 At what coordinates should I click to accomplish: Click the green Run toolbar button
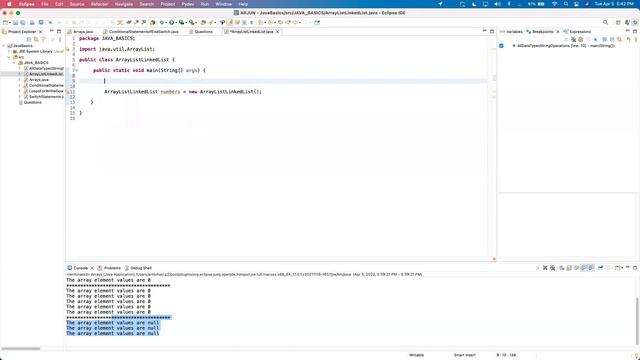(171, 22)
